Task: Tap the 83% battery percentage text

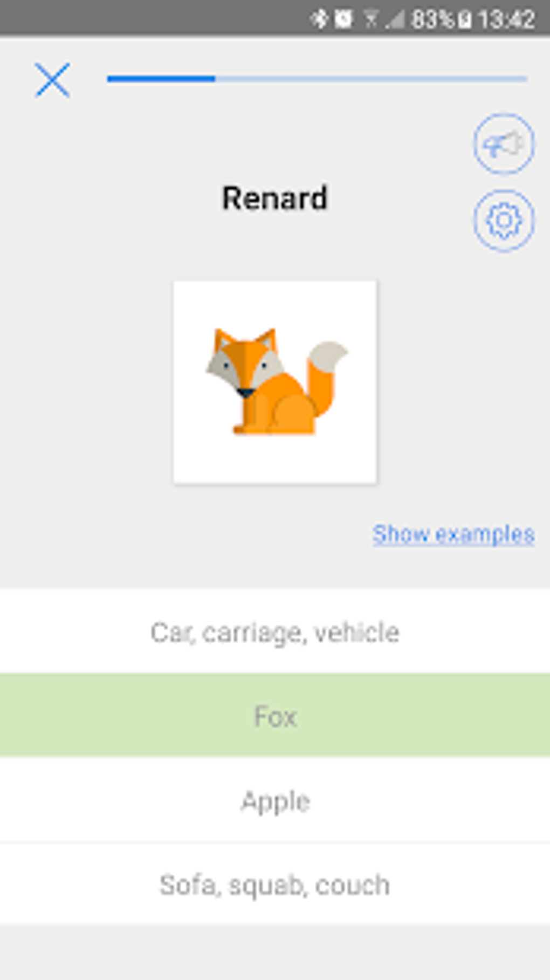Action: [x=433, y=20]
